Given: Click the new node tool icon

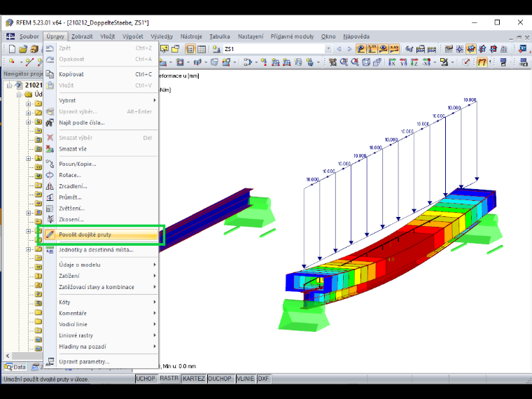Looking at the screenshot, I should click(12, 62).
